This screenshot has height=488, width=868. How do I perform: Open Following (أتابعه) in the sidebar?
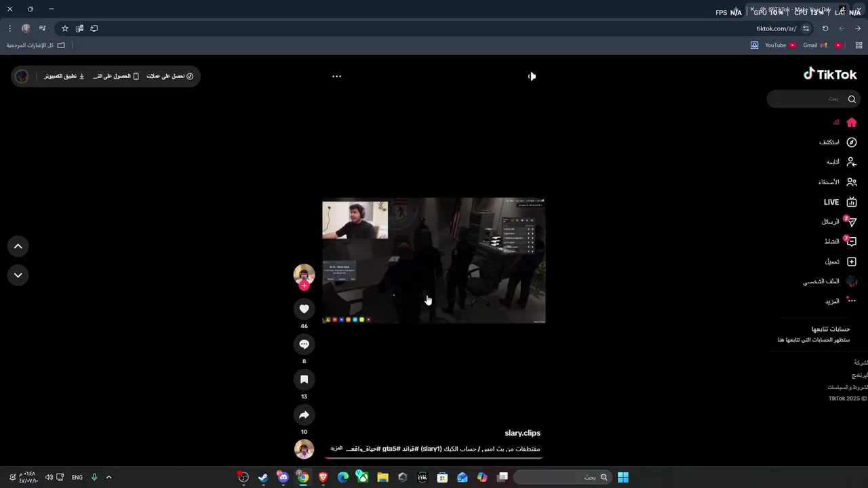pyautogui.click(x=841, y=162)
